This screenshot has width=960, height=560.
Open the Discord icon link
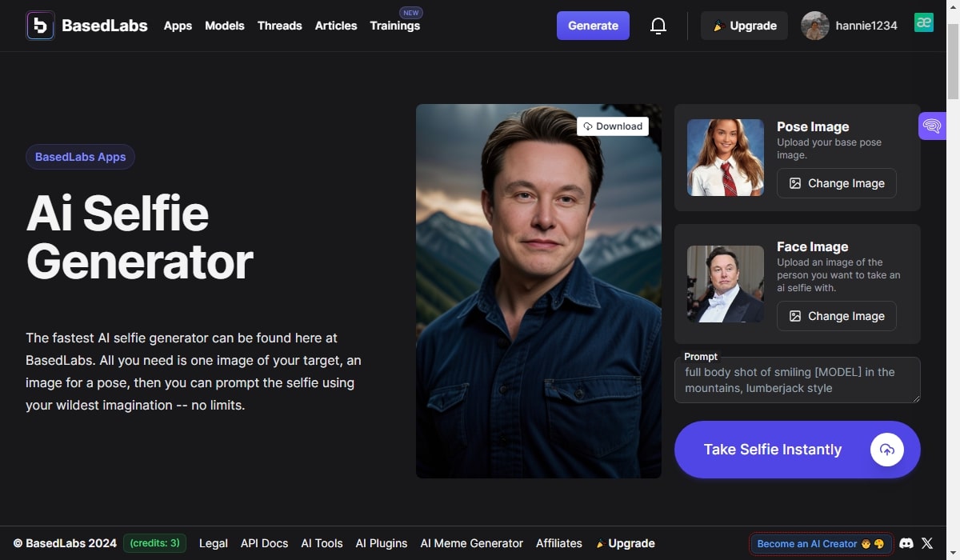click(x=906, y=543)
